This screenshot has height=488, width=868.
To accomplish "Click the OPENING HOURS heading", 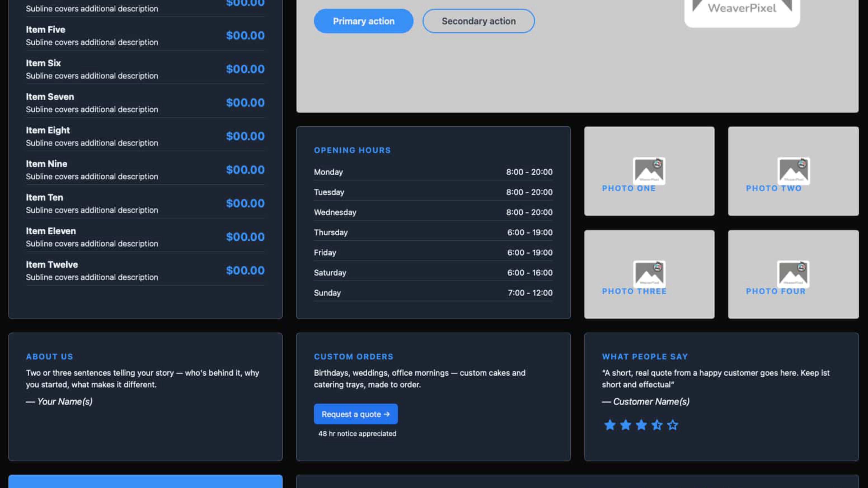I will (352, 150).
